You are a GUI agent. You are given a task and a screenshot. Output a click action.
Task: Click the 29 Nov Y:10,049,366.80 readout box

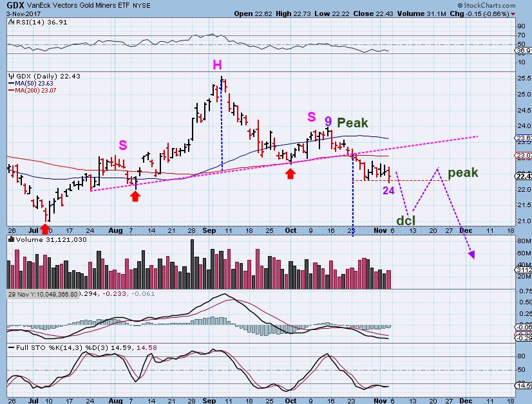coord(43,294)
